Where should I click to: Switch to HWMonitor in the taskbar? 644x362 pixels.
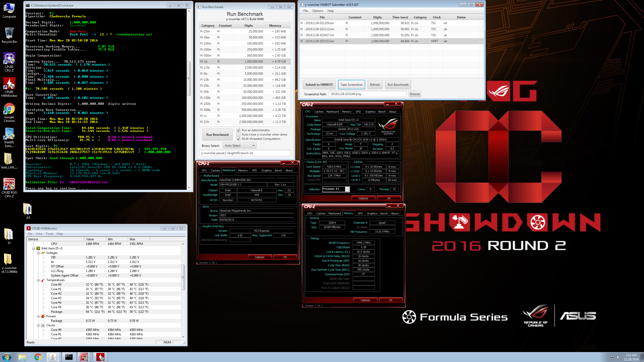tap(100, 357)
